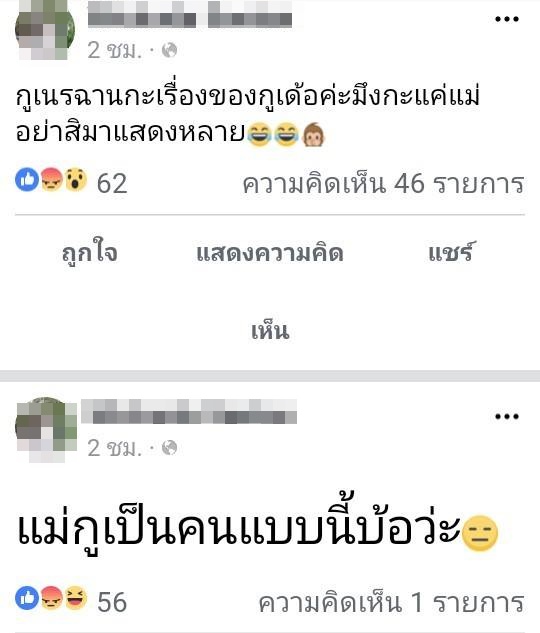
Task: Open second post author's profile picture
Action: pos(46,430)
